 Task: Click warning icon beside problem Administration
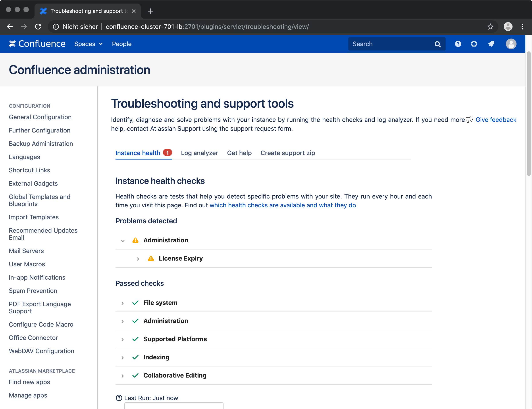pyautogui.click(x=135, y=240)
